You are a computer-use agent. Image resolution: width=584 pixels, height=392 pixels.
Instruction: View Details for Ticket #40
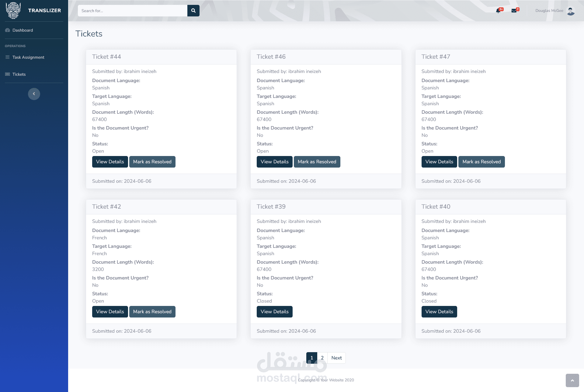point(439,312)
